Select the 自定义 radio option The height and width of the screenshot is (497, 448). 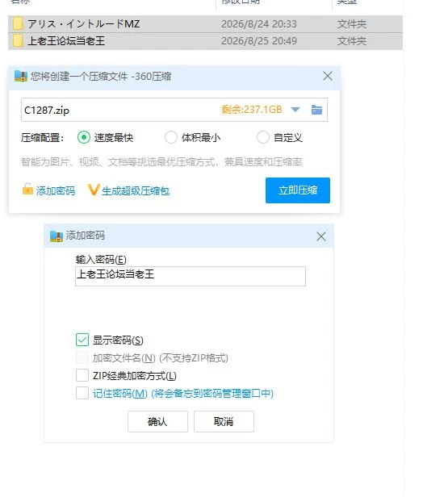[x=263, y=137]
